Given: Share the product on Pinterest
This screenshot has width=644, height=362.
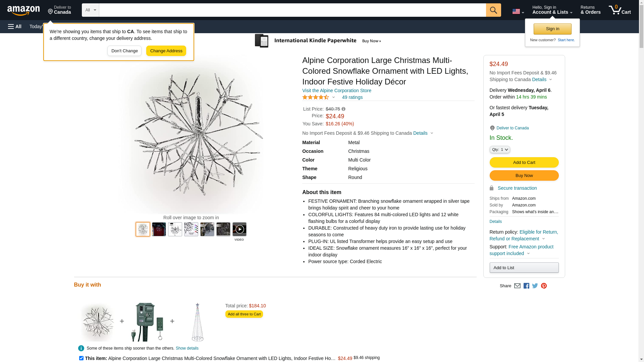Looking at the screenshot, I should point(544,286).
